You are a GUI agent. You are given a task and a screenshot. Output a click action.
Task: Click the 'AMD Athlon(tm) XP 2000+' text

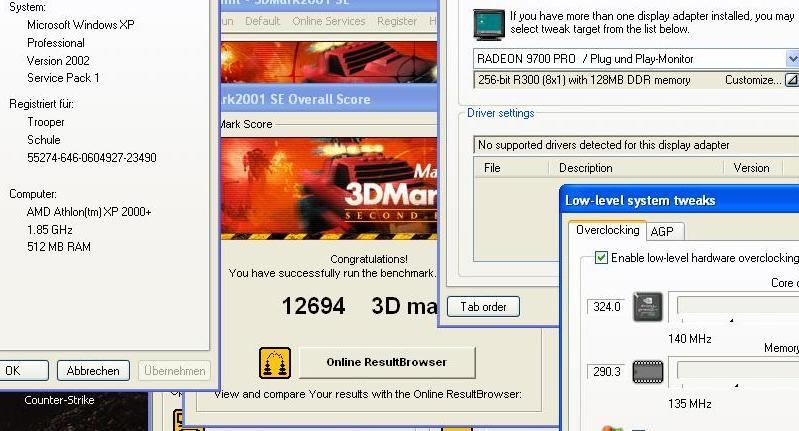pos(89,212)
